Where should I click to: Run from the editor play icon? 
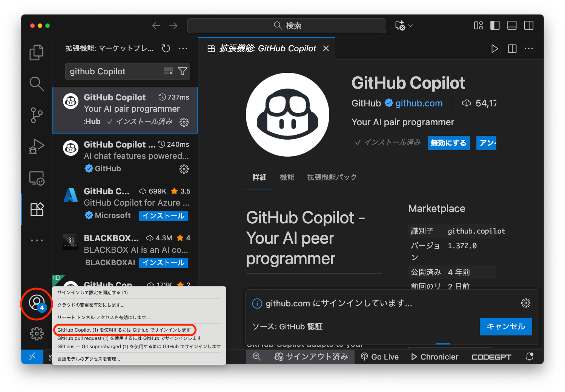coord(494,49)
